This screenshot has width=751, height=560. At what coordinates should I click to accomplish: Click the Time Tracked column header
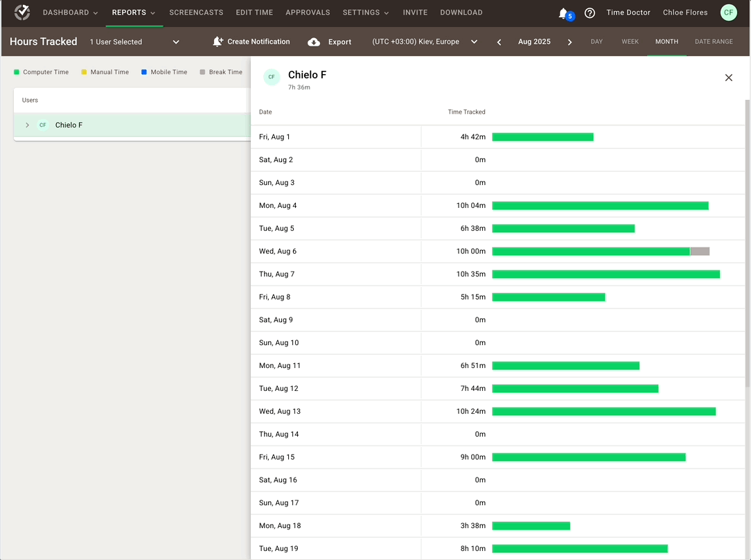466,112
